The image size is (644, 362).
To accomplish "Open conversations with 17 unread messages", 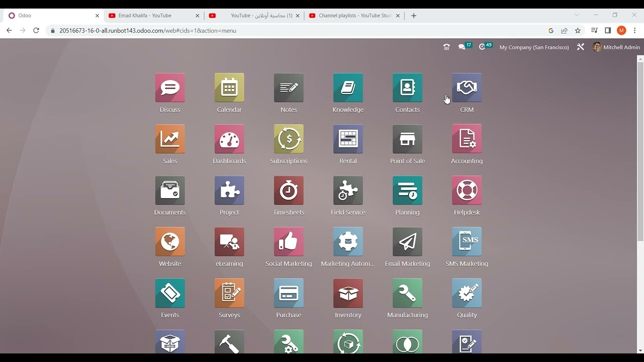I will pos(464,47).
